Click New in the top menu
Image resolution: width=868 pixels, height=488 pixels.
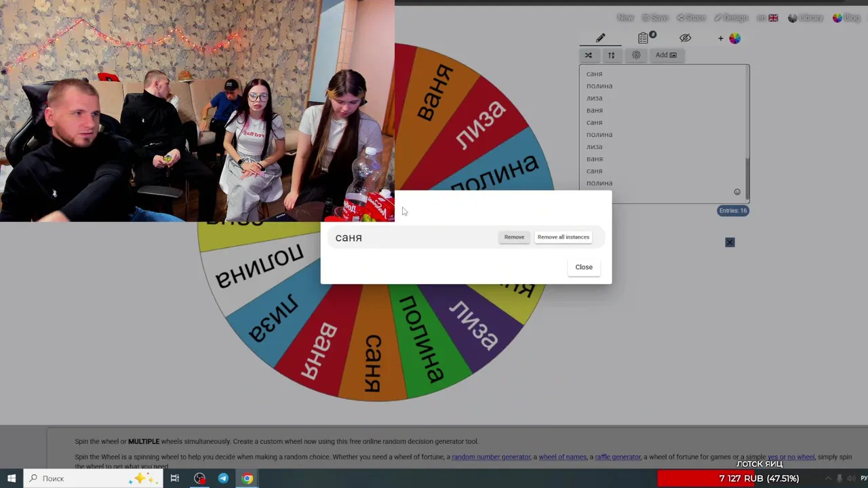pyautogui.click(x=625, y=18)
